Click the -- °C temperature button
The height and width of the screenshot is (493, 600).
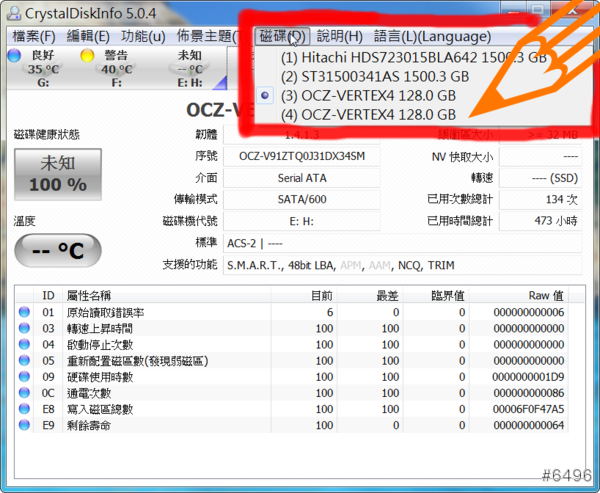click(56, 250)
